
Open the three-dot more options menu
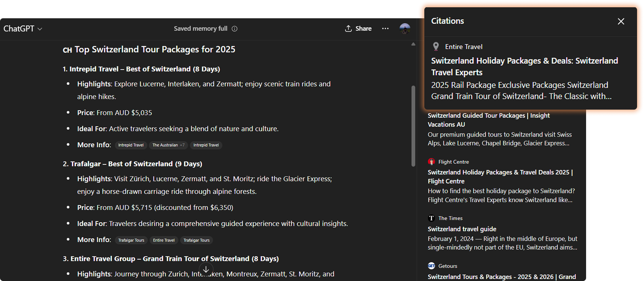click(385, 29)
